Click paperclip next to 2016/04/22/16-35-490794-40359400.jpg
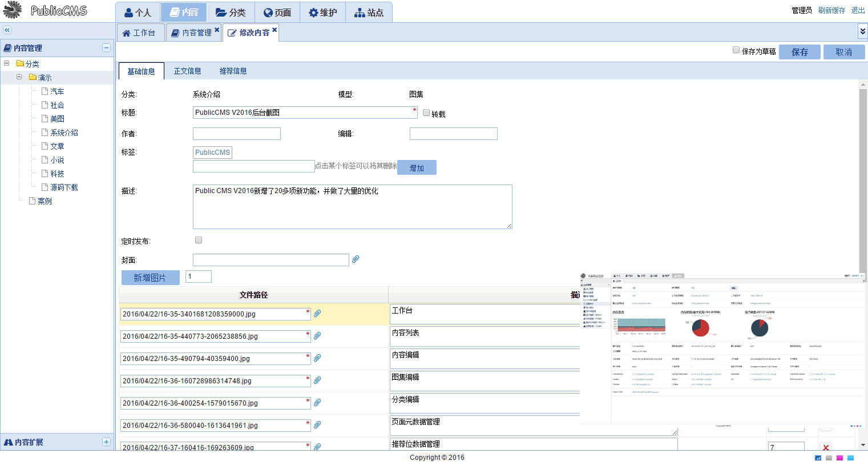 tap(317, 358)
